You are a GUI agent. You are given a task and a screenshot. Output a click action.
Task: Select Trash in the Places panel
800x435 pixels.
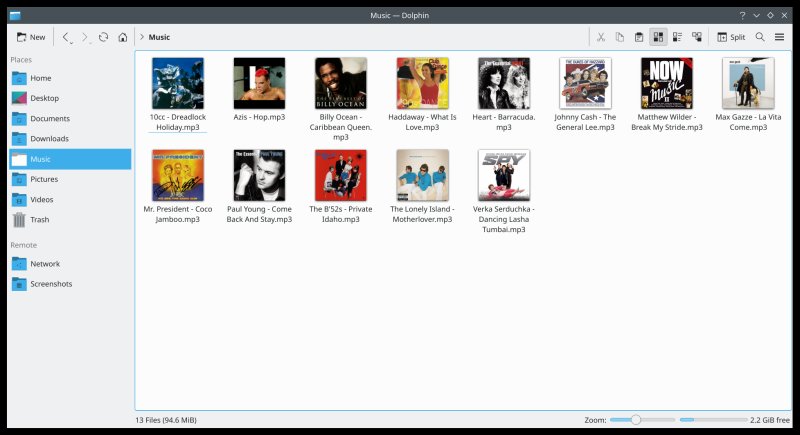39,219
